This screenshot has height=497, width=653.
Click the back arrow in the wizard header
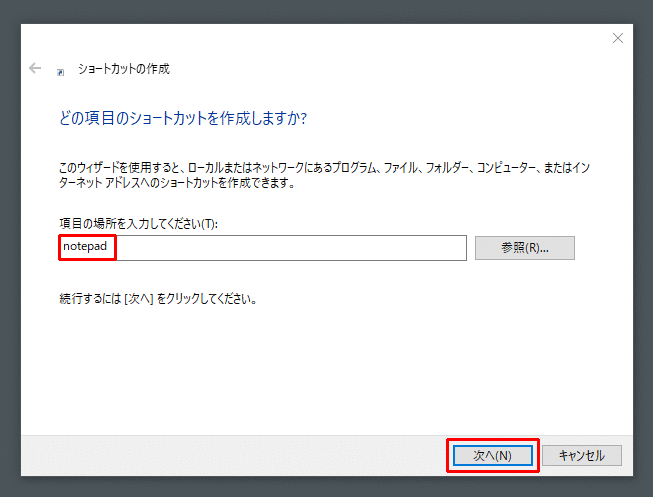[x=36, y=69]
